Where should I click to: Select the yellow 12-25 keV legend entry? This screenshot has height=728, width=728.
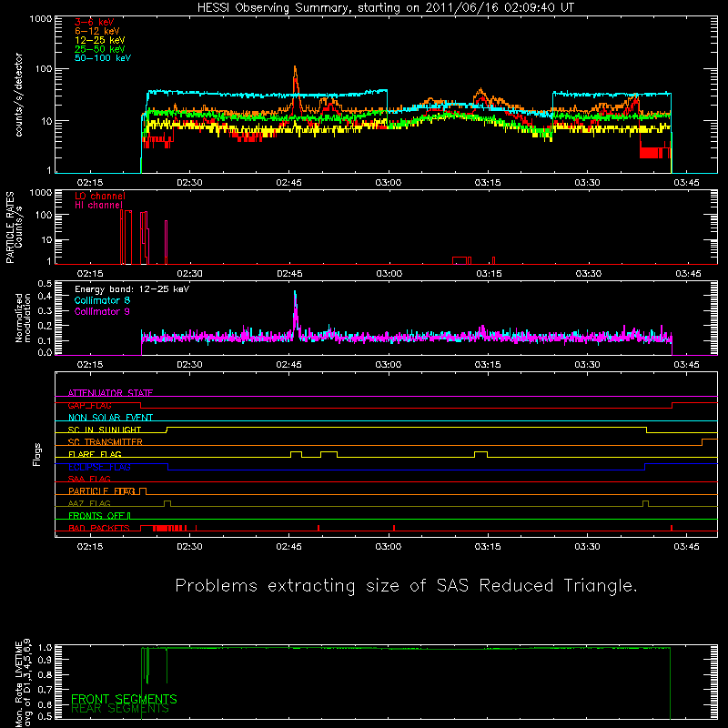100,40
